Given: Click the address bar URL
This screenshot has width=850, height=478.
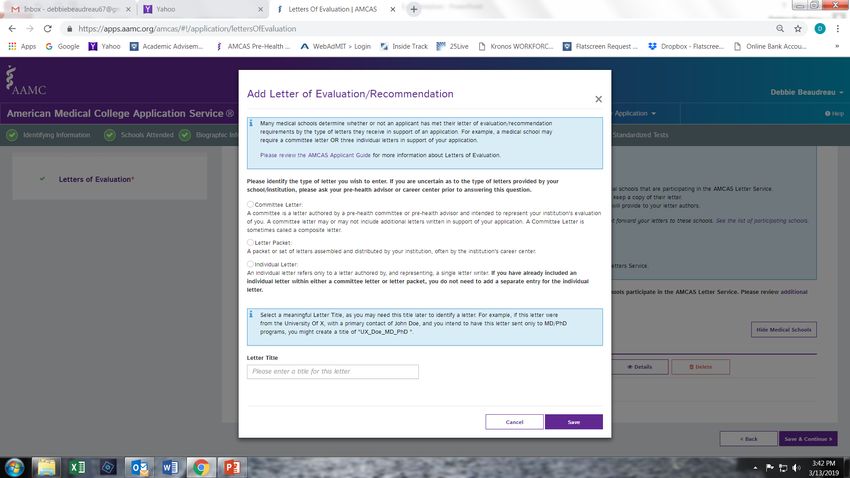Looking at the screenshot, I should tap(187, 29).
